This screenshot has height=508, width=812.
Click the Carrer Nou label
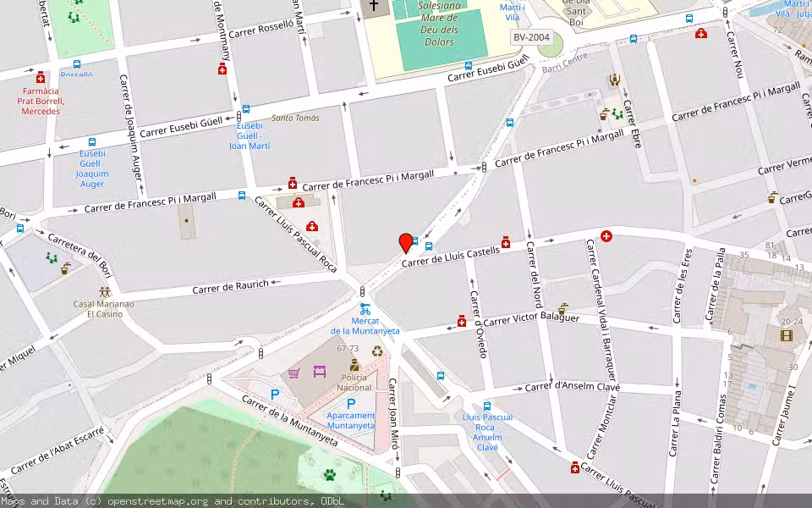tap(734, 55)
